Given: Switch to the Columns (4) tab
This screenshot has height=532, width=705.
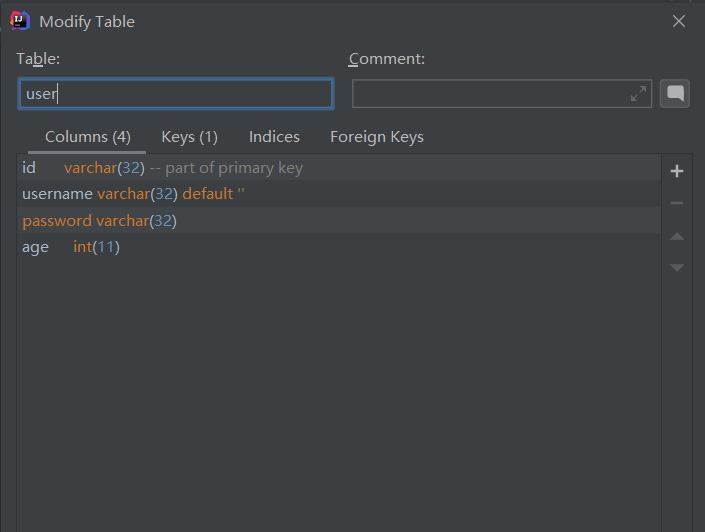Looking at the screenshot, I should coord(88,137).
